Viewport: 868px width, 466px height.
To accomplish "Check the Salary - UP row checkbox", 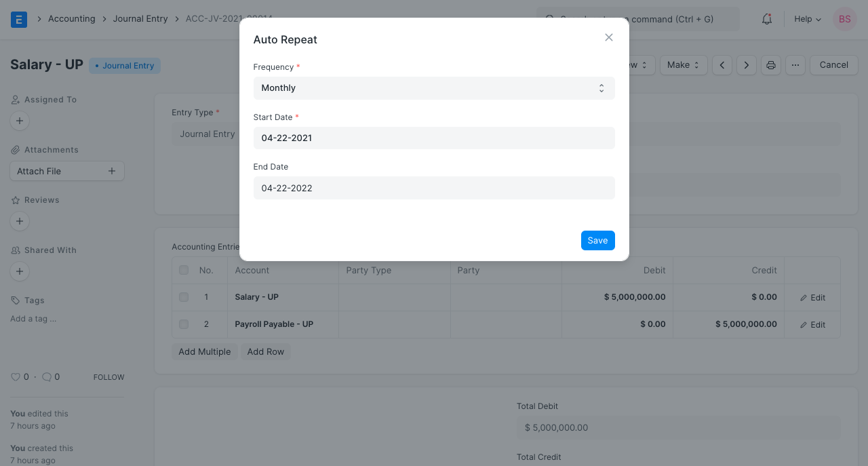I will point(183,296).
